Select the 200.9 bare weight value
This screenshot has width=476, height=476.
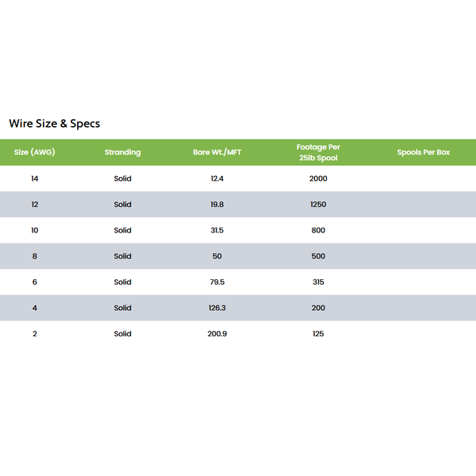click(217, 334)
